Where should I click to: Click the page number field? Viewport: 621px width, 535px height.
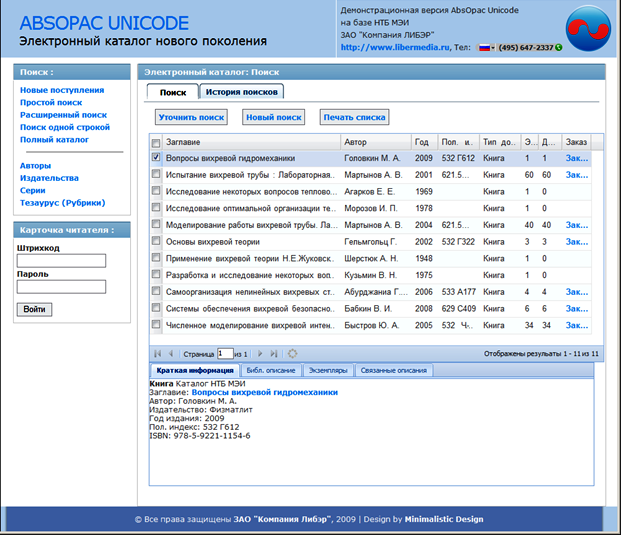(225, 354)
